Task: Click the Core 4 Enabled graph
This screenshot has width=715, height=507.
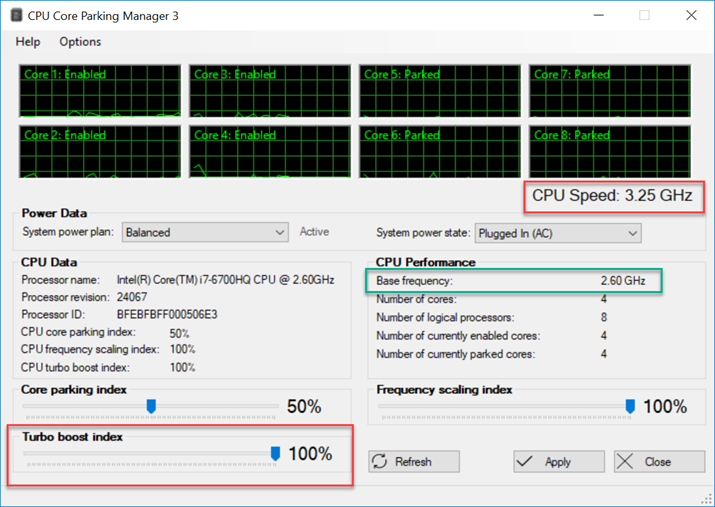Action: (x=270, y=151)
